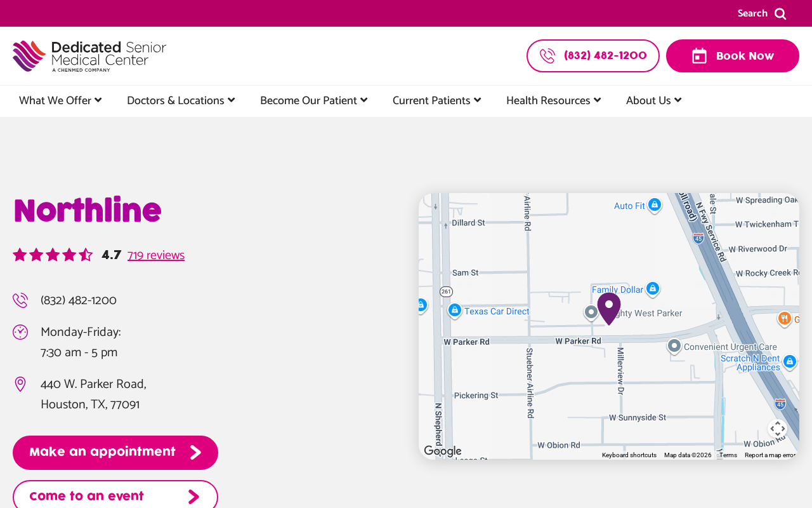The image size is (812, 508).
Task: Click the orange restaurant marker on map
Action: [x=785, y=318]
